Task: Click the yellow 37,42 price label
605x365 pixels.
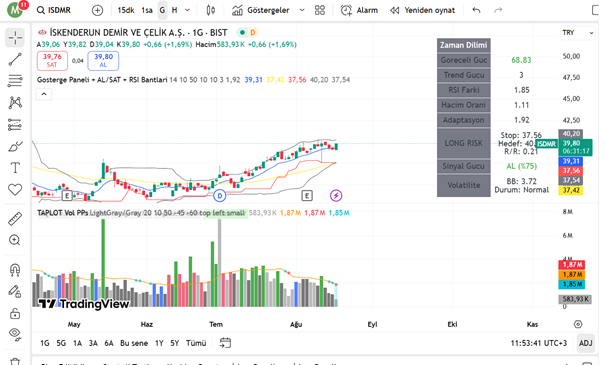Action: [571, 190]
